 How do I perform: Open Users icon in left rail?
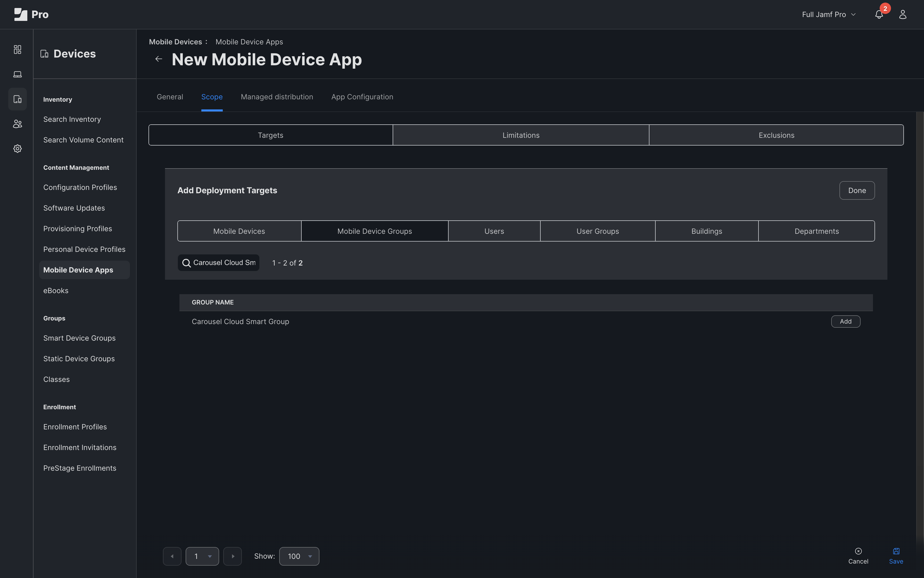point(18,124)
